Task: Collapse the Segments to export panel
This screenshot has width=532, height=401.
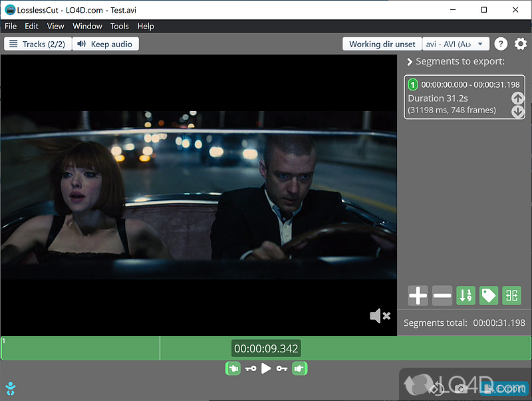Action: (x=410, y=62)
